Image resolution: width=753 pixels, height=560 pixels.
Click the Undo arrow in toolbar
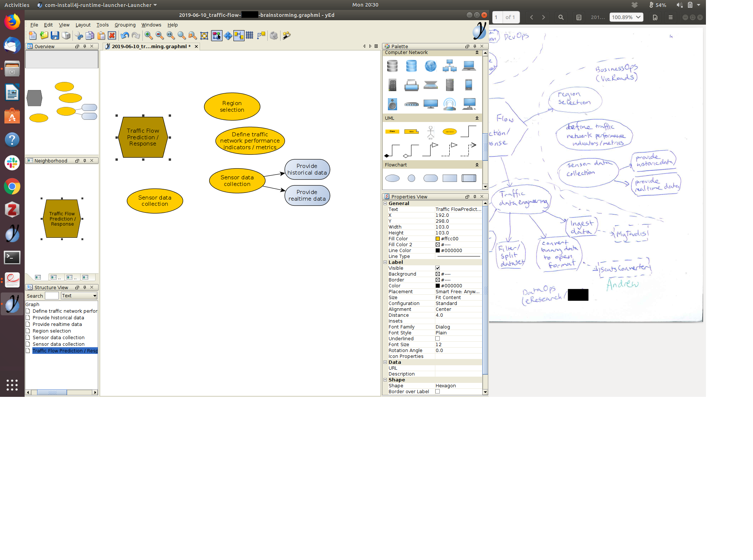coord(125,36)
